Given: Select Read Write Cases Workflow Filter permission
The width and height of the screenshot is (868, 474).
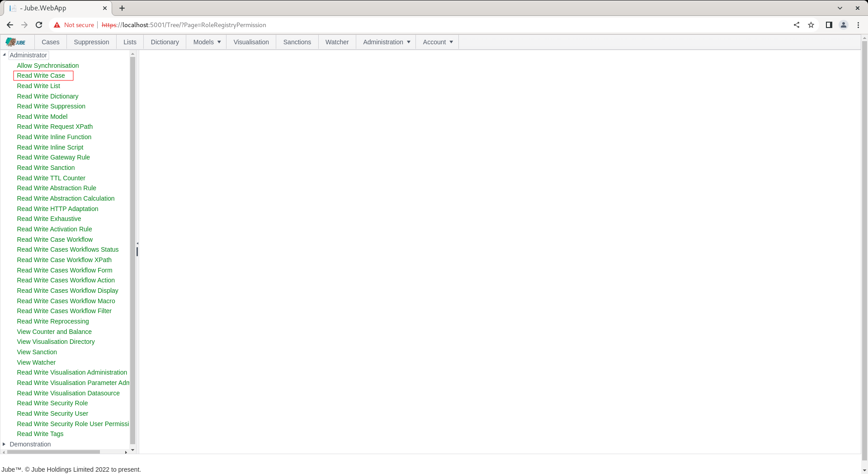Looking at the screenshot, I should [64, 311].
